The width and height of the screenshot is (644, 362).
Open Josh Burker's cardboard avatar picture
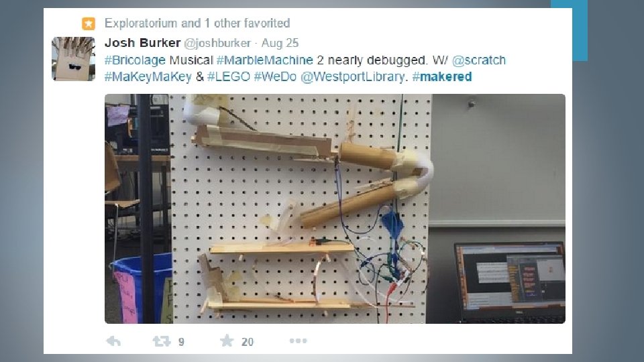point(74,59)
